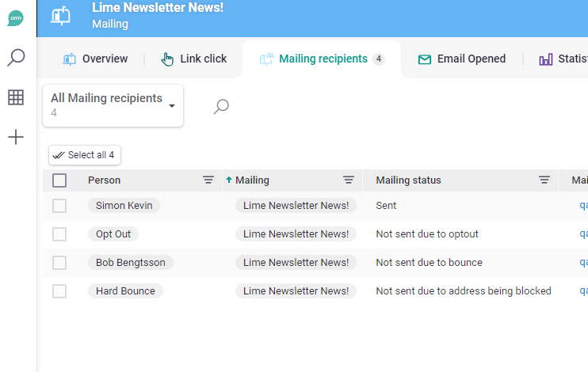Switch to the Overview tab
Image resolution: width=588 pixels, height=372 pixels.
coord(96,59)
